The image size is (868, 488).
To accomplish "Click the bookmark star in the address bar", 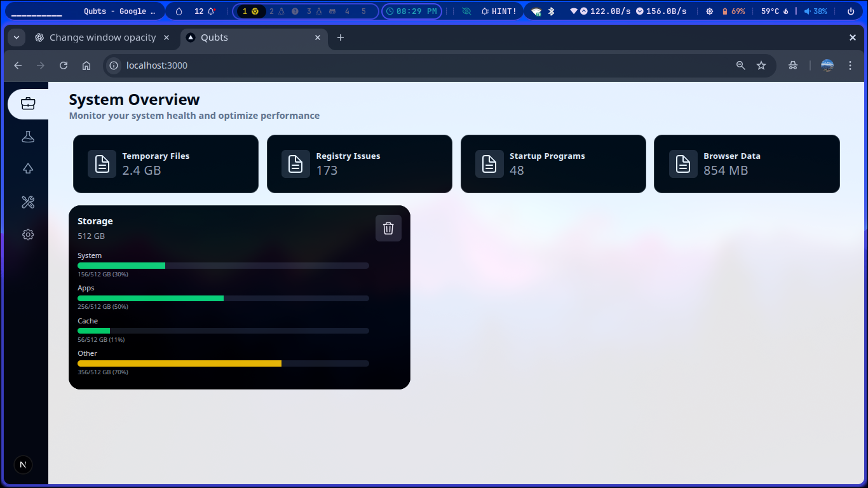I will (x=761, y=65).
